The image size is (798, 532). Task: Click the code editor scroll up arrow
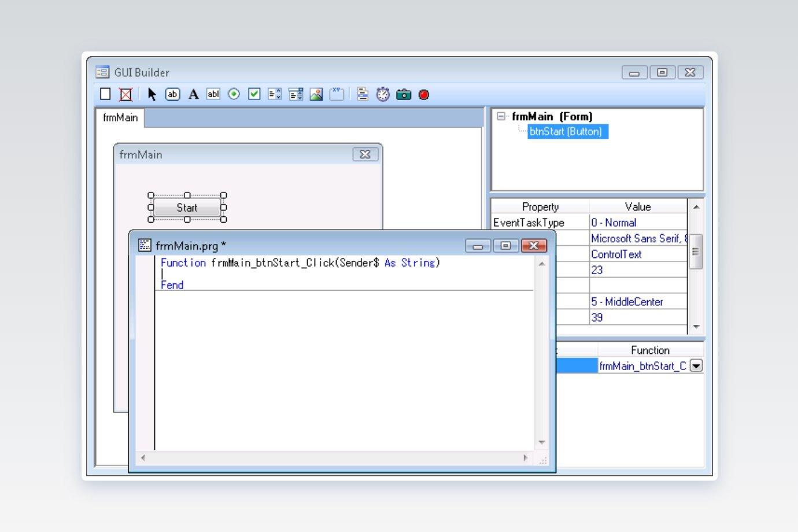542,264
